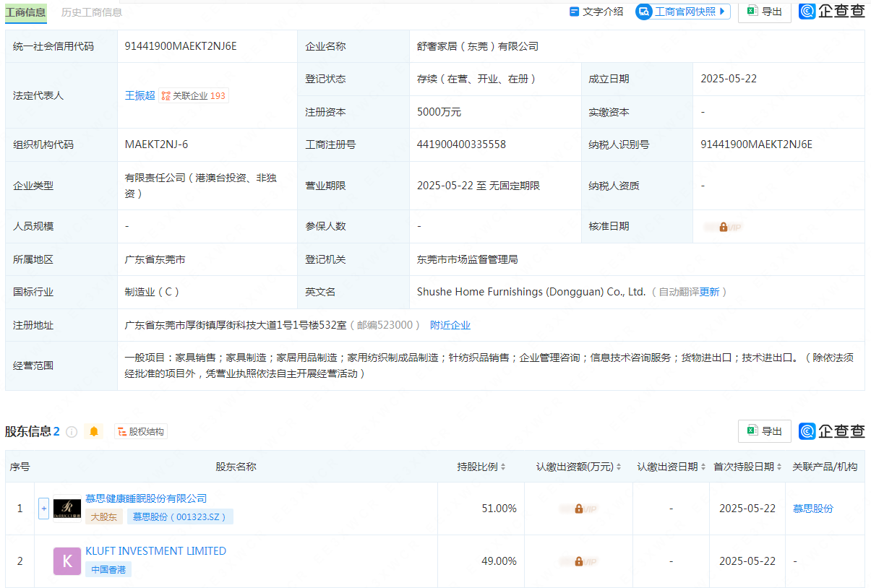Select organization code MAEKT2NJ-6
This screenshot has width=871, height=588.
tap(157, 144)
